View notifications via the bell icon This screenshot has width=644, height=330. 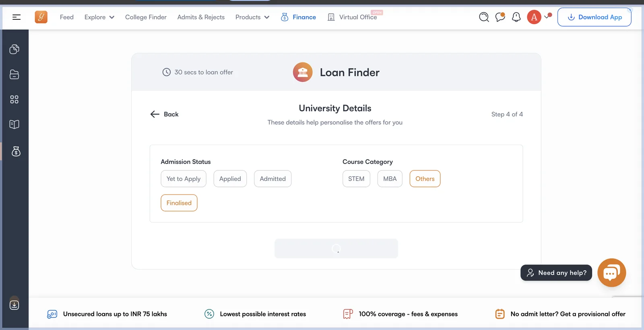point(516,17)
